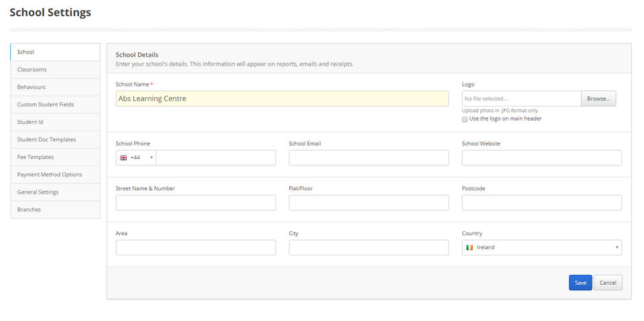Select the Custom Student Fields tab
644x321 pixels.
55,105
